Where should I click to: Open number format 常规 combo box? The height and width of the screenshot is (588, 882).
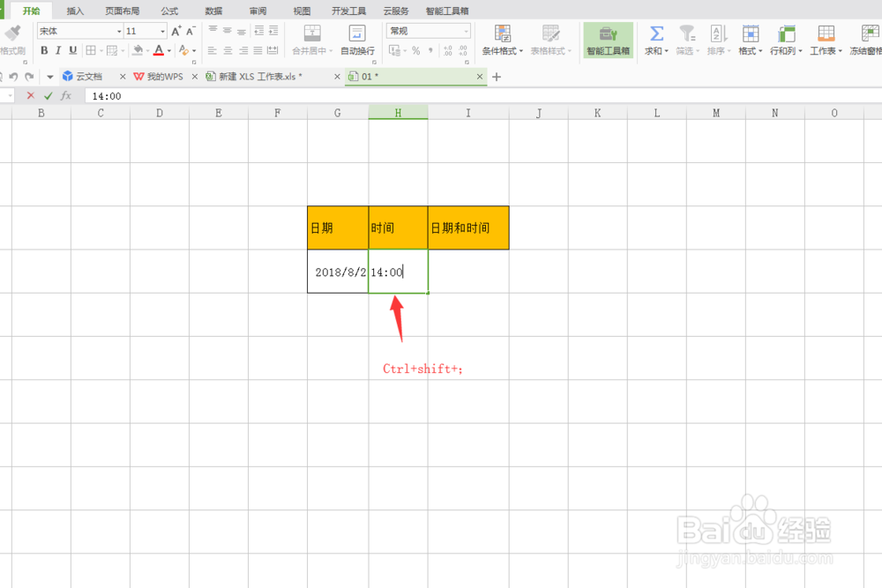[x=428, y=31]
